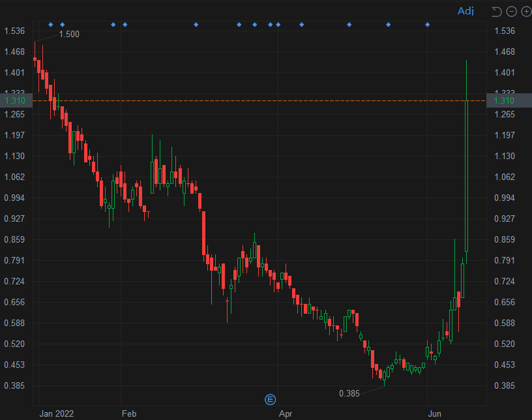Screen dimensions: 532x420
Task: Click the undo/reset zoom arrow icon
Action: pyautogui.click(x=497, y=12)
